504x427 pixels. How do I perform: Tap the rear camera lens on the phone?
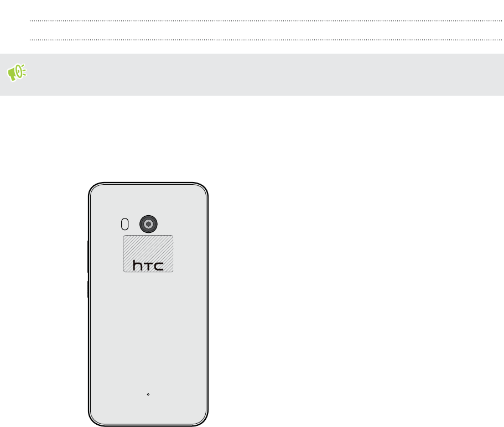click(148, 224)
